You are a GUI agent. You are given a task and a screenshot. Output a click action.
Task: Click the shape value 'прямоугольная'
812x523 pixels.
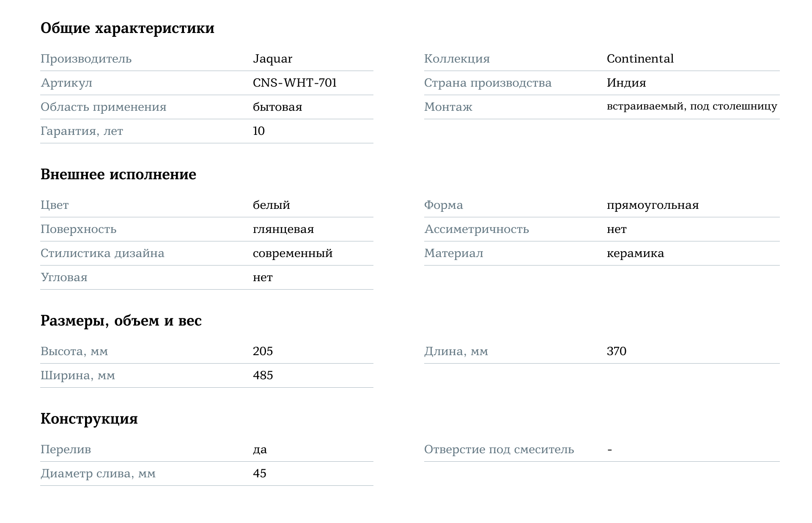point(653,205)
